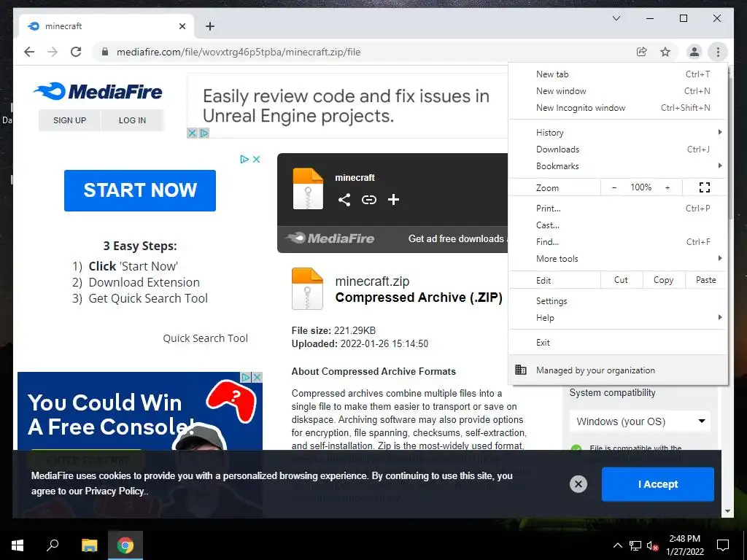The image size is (747, 560).
Task: Click the browser back arrow
Action: [29, 52]
